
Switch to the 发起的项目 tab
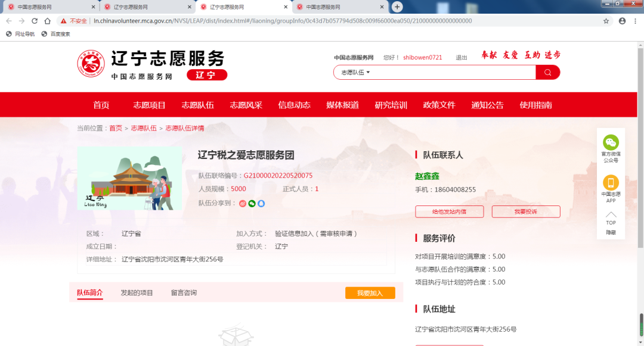[137, 293]
